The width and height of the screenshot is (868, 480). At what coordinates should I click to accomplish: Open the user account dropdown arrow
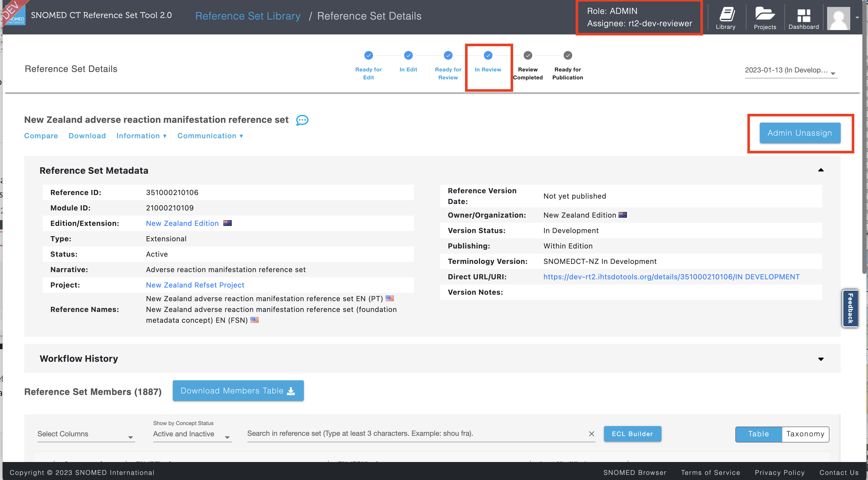pos(857,17)
